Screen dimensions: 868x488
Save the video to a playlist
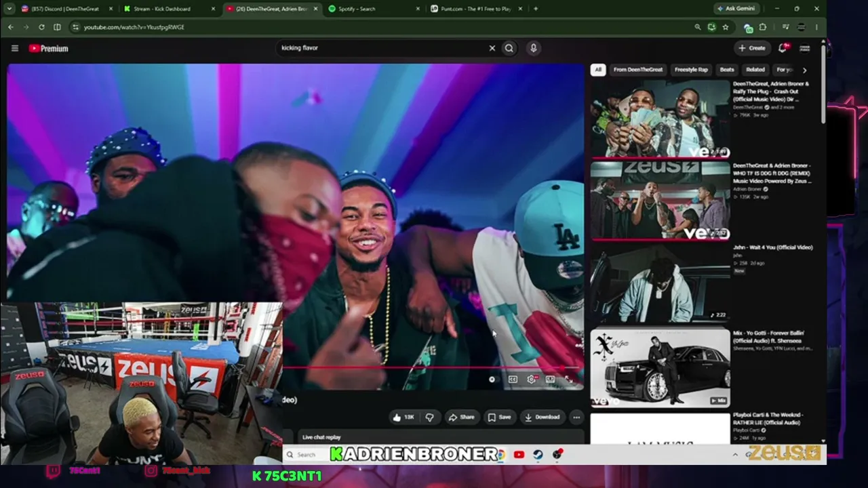click(x=499, y=418)
